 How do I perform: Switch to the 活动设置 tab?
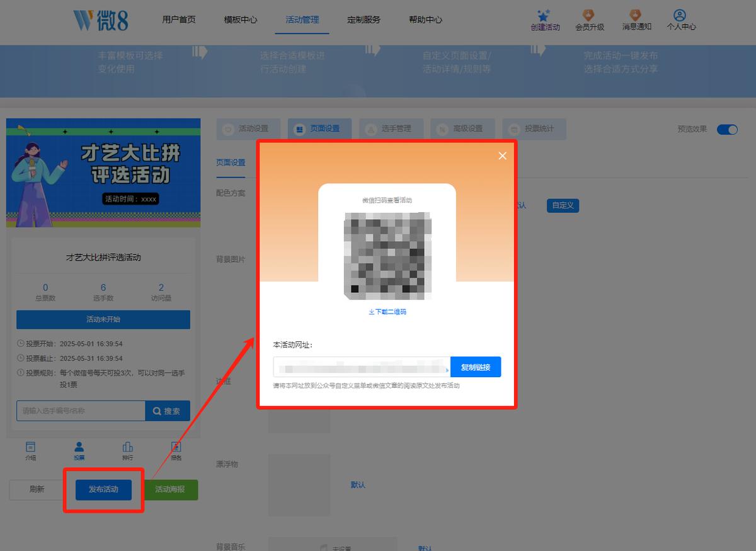247,128
